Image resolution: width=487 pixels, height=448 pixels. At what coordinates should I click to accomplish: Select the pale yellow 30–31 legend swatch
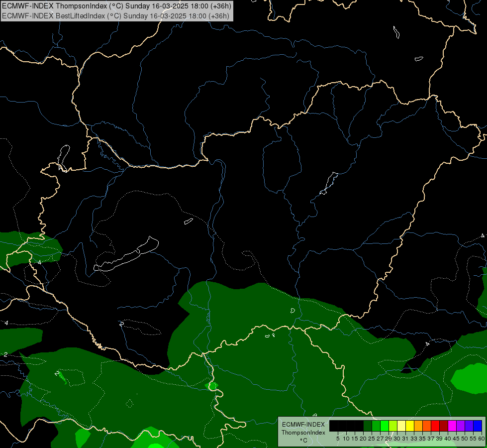[x=401, y=426]
